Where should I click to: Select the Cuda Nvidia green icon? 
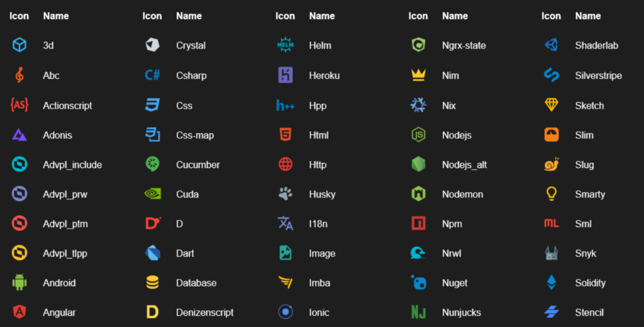152,194
